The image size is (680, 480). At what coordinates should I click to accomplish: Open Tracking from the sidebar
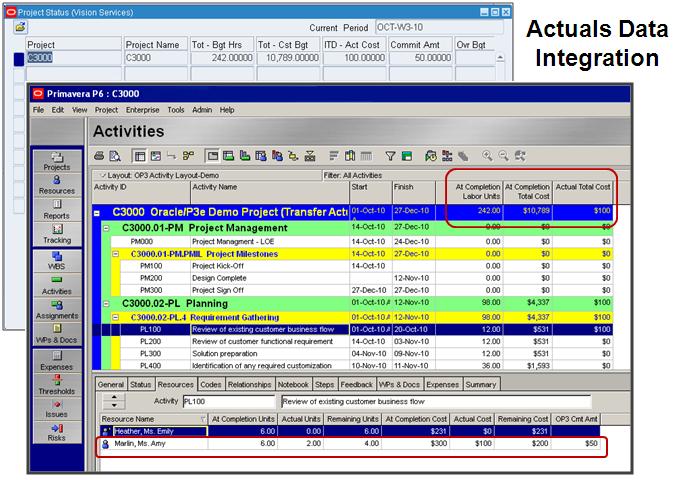point(57,234)
